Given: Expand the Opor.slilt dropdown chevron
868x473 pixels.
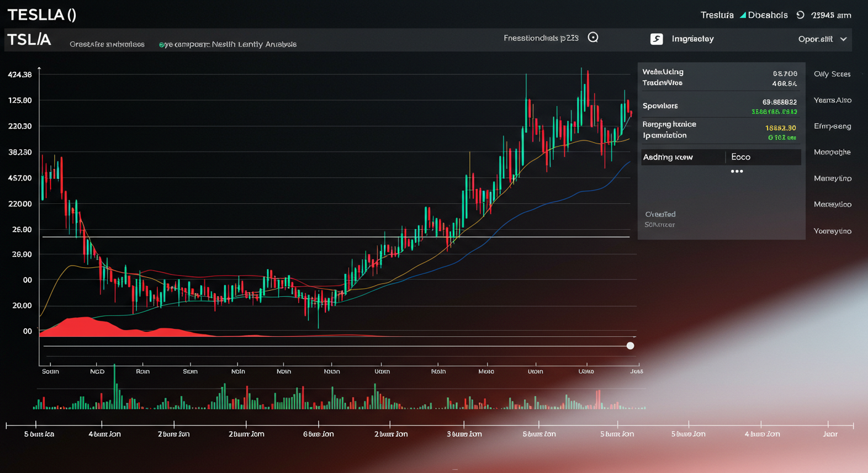Looking at the screenshot, I should (x=843, y=39).
